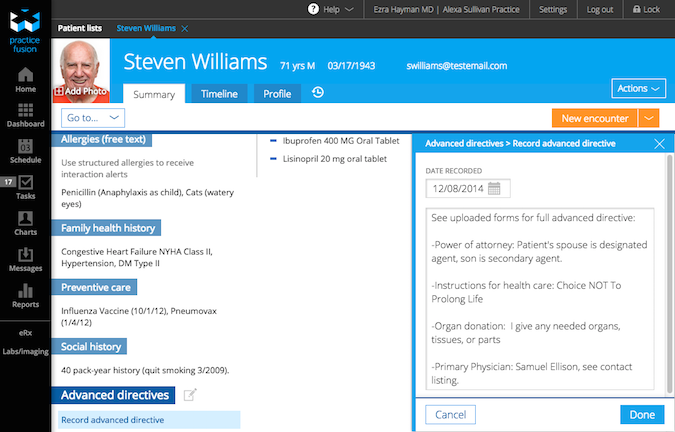Expand the Actions dropdown
Viewport: 675px width, 432px height.
[638, 88]
